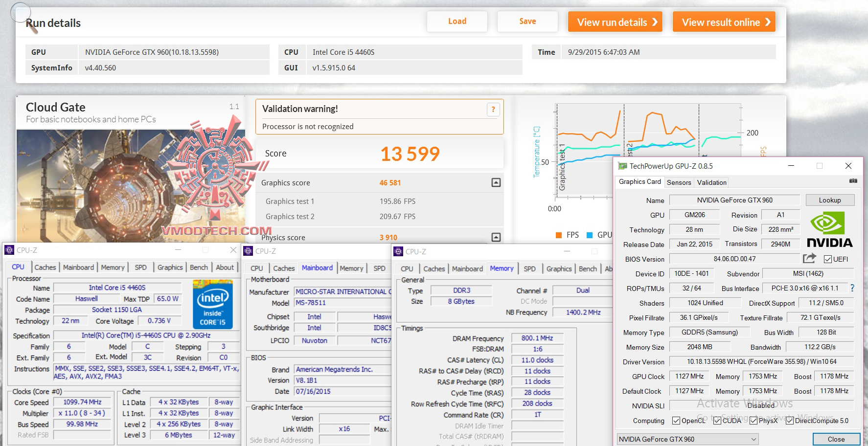Click the Core Speed value 1099.74 MHz
The width and height of the screenshot is (868, 446).
(x=82, y=402)
